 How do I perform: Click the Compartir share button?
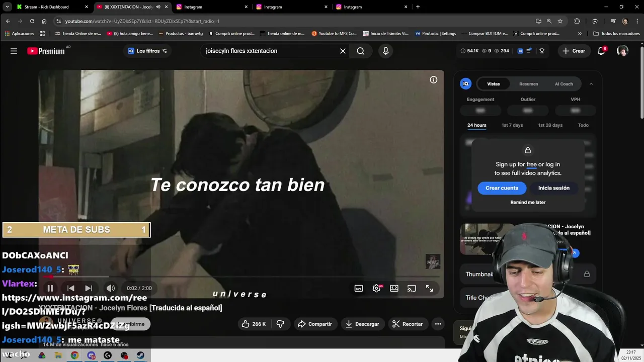(x=315, y=324)
